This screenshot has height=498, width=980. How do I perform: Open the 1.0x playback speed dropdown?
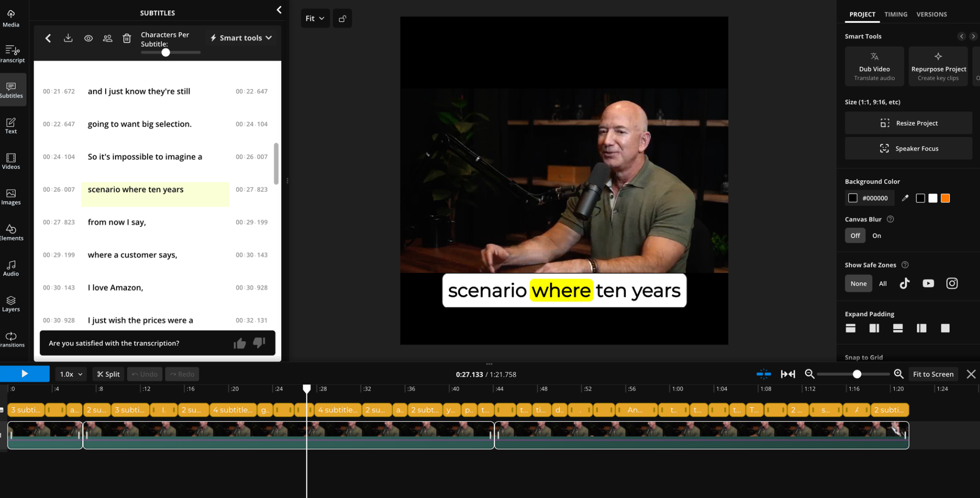[x=71, y=374]
